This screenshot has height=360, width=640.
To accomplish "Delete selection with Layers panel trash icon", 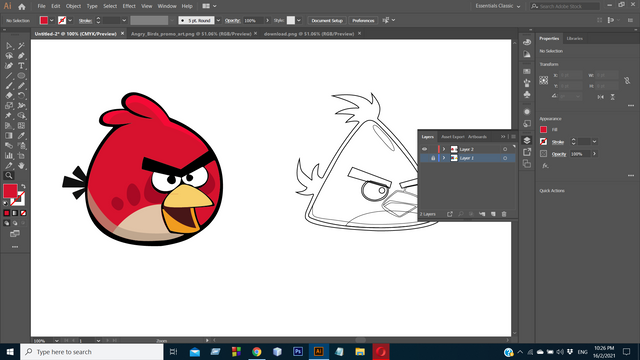I will pos(504,214).
